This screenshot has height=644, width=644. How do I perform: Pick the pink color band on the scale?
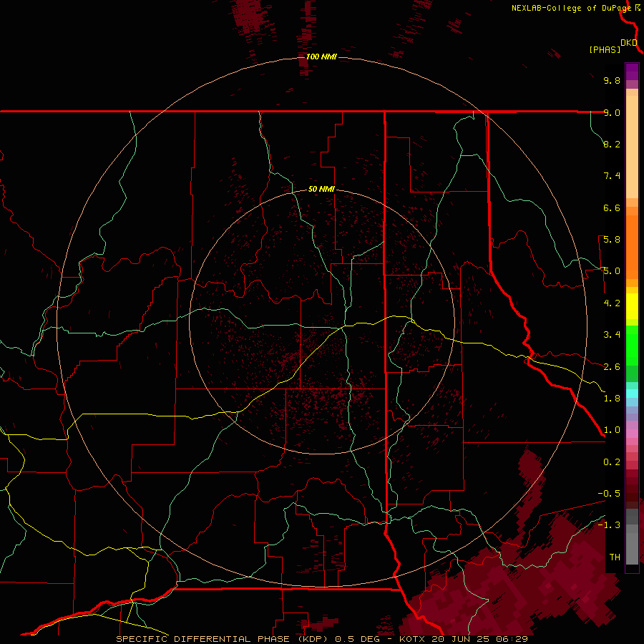click(x=632, y=434)
